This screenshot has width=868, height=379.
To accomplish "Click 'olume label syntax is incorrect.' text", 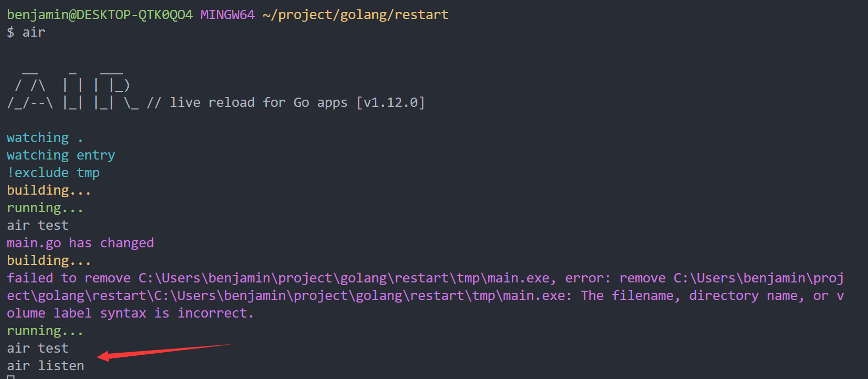I will pyautogui.click(x=130, y=313).
